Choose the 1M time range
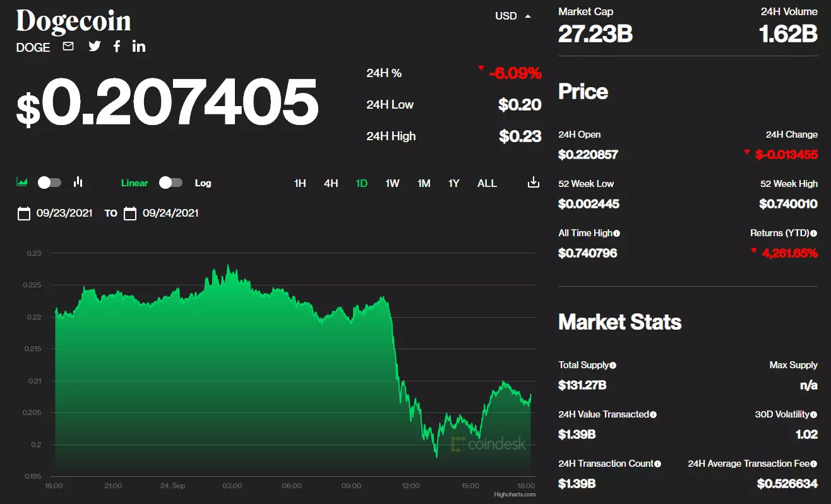Screen dimensions: 831x504 pos(424,183)
